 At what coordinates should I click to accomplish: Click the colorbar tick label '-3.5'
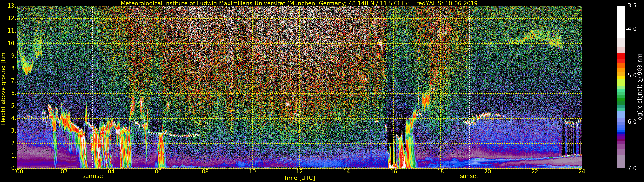click(631, 6)
